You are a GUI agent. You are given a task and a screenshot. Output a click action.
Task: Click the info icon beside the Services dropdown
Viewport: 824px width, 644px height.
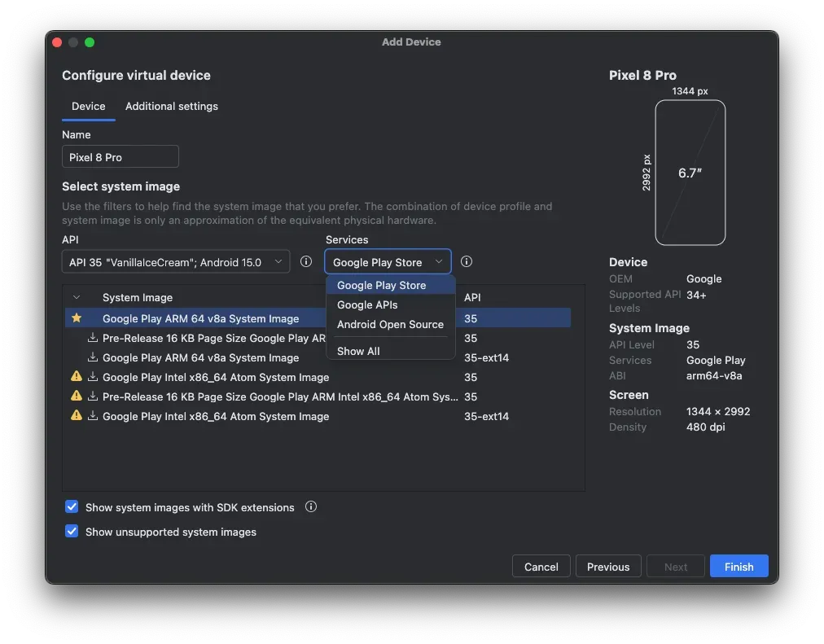point(467,262)
